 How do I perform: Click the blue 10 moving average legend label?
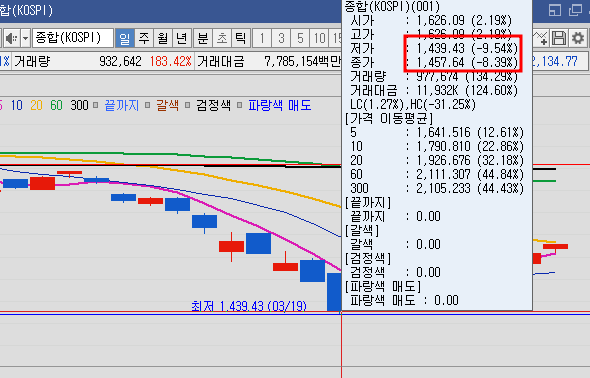click(17, 105)
